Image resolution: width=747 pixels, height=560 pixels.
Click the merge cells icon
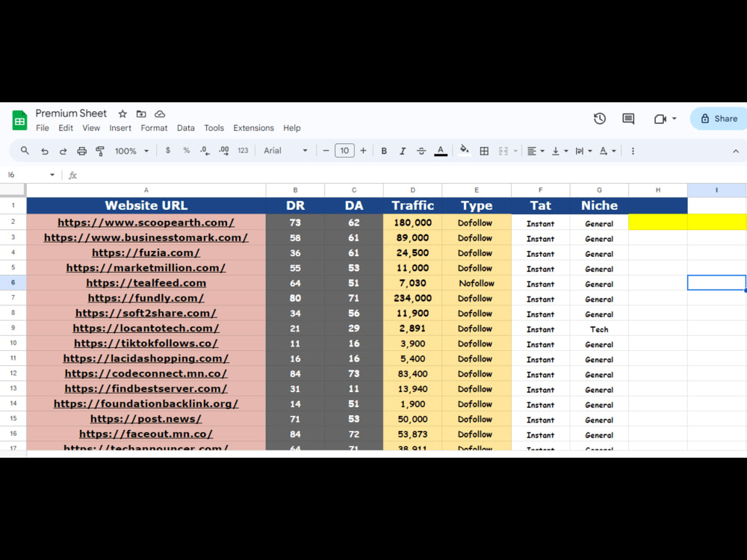pyautogui.click(x=503, y=151)
